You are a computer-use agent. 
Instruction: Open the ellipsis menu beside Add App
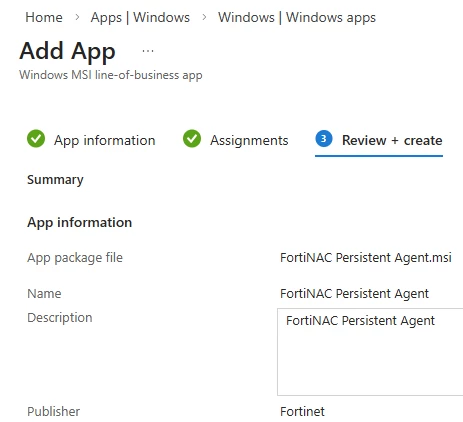point(148,51)
